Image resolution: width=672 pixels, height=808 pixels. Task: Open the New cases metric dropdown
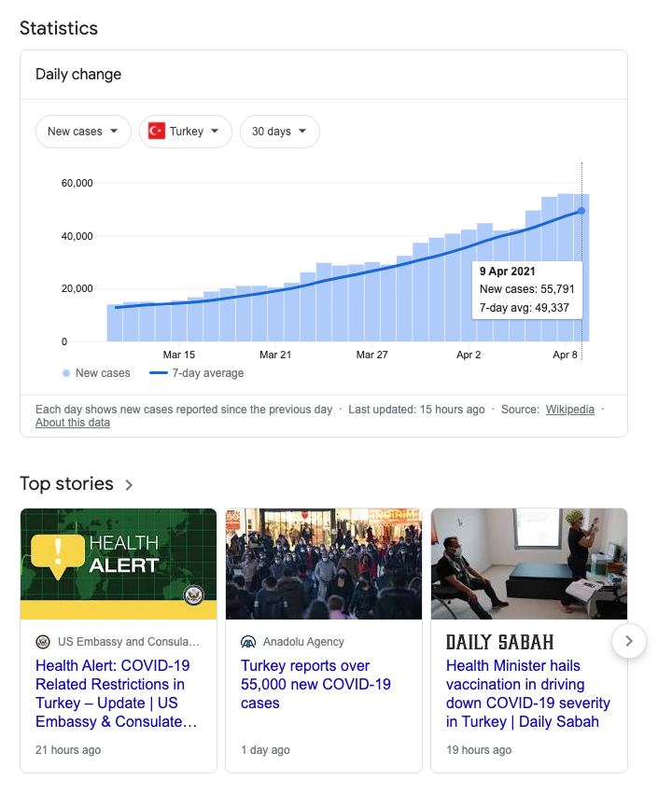83,132
